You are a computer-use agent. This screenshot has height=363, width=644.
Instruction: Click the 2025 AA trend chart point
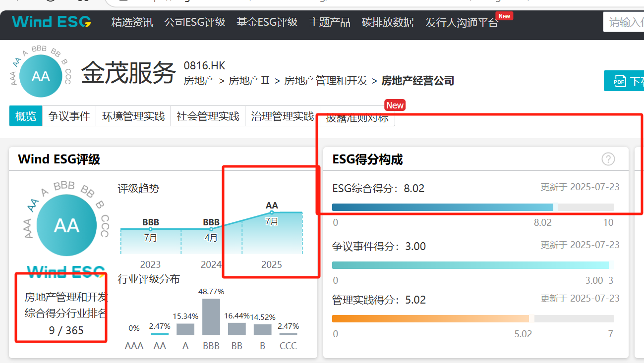click(x=272, y=212)
